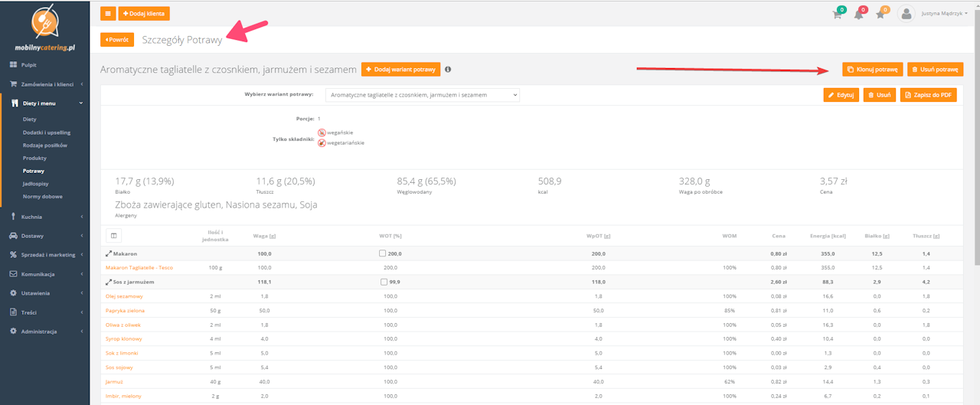Tick the WOT checkbox in Sos z jarmużem row
980x405 pixels.
click(383, 282)
